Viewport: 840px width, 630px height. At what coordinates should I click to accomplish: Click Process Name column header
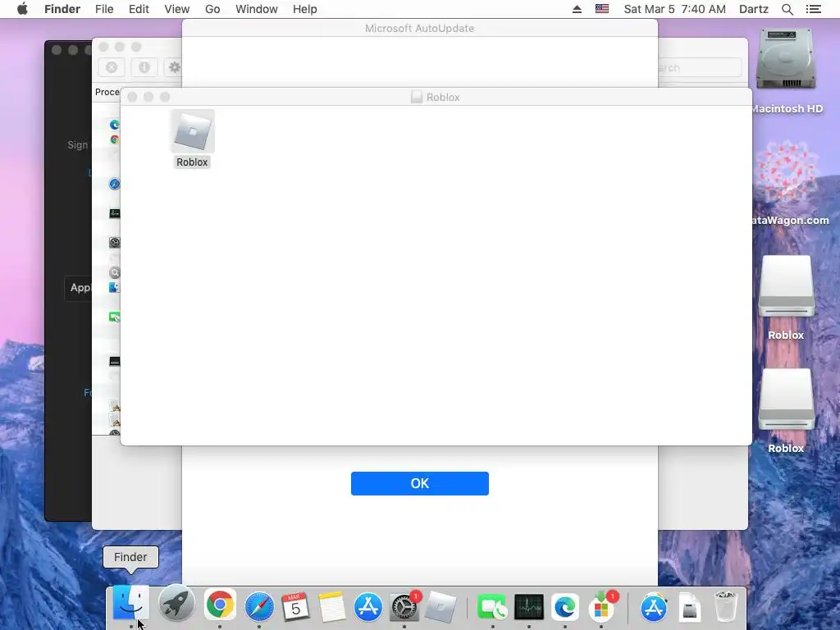pos(107,92)
